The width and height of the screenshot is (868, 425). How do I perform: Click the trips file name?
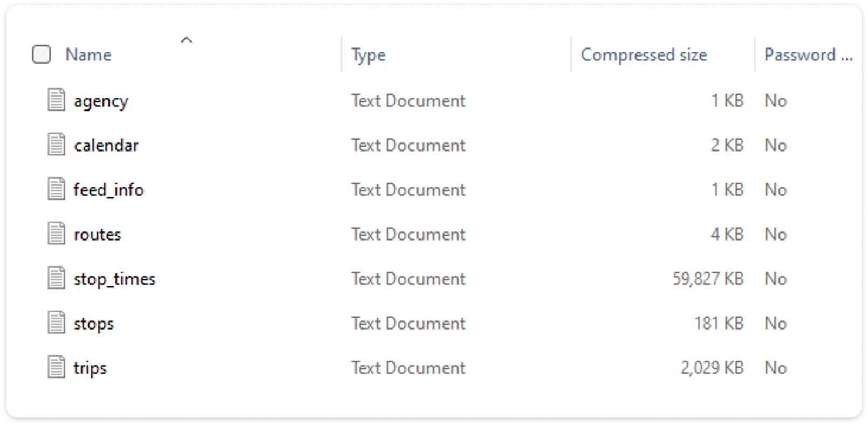click(90, 368)
